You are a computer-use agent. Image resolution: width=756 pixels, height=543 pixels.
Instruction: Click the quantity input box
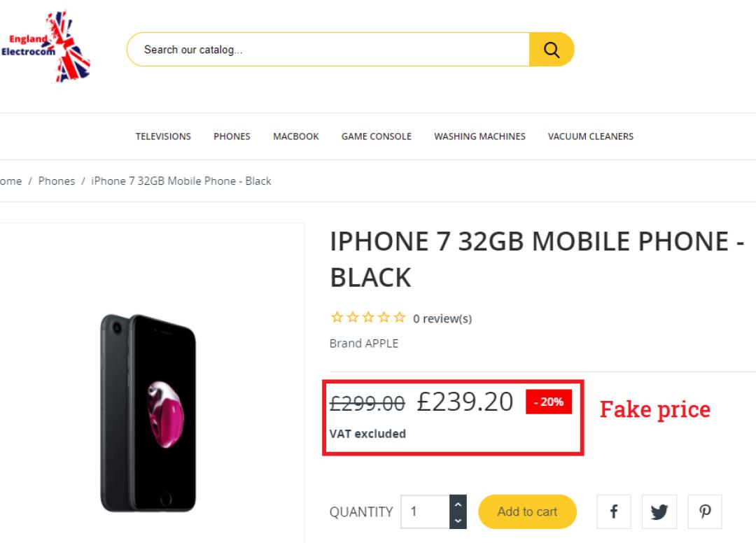click(x=426, y=512)
